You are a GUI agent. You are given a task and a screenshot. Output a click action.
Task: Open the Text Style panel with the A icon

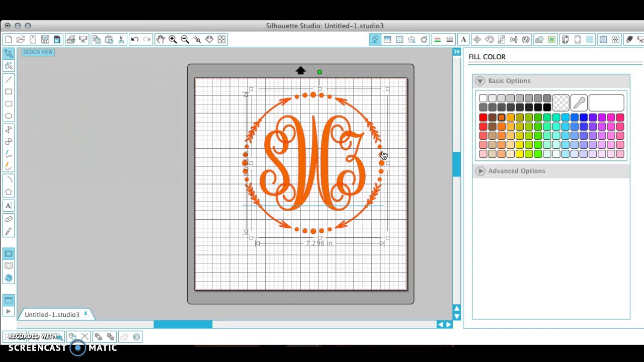click(463, 39)
